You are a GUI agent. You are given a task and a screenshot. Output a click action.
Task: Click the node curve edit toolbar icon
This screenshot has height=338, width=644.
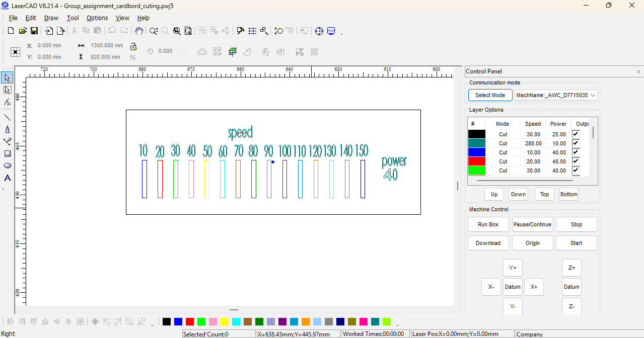278,31
